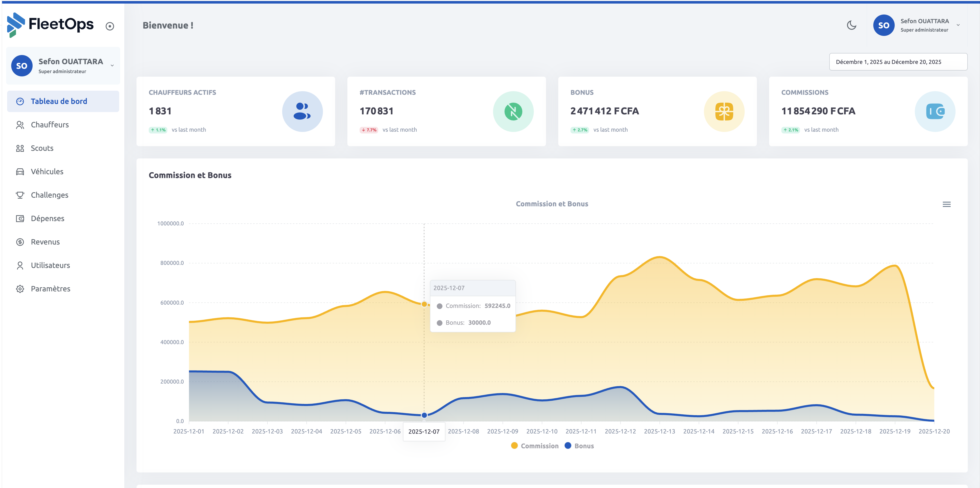
Task: Open Challenges via the trophy icon
Action: pos(20,195)
